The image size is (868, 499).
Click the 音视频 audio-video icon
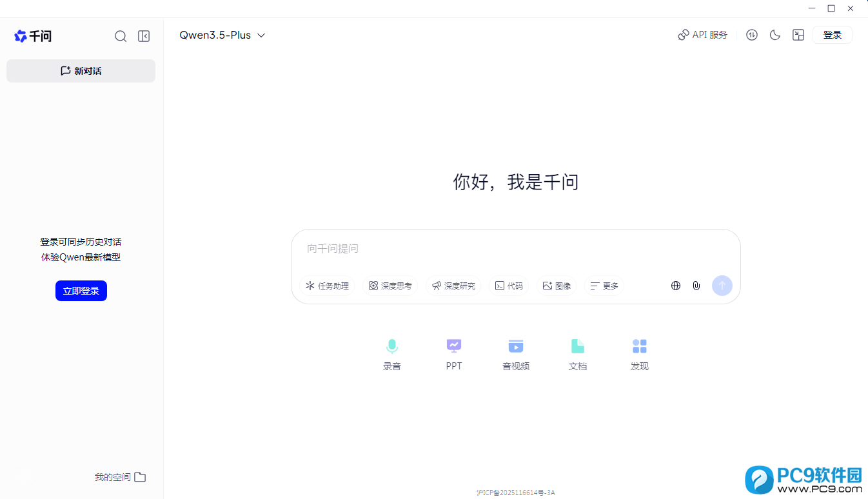click(x=516, y=346)
